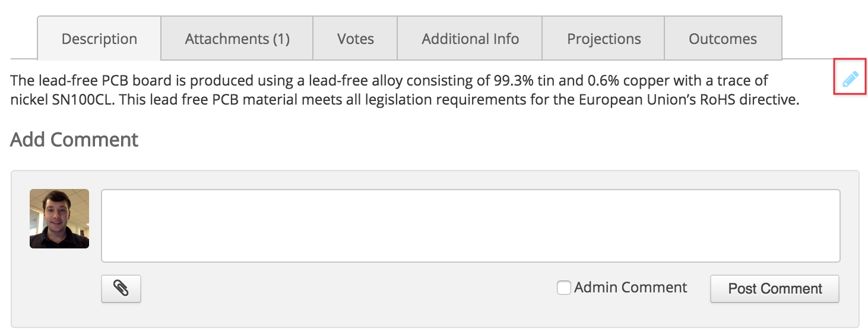Click the pencil edit description icon
The image size is (868, 334).
click(850, 78)
